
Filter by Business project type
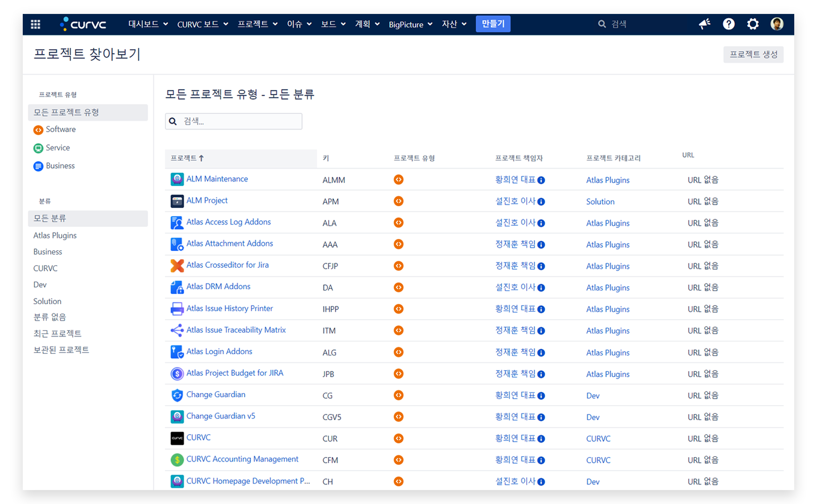click(x=54, y=166)
